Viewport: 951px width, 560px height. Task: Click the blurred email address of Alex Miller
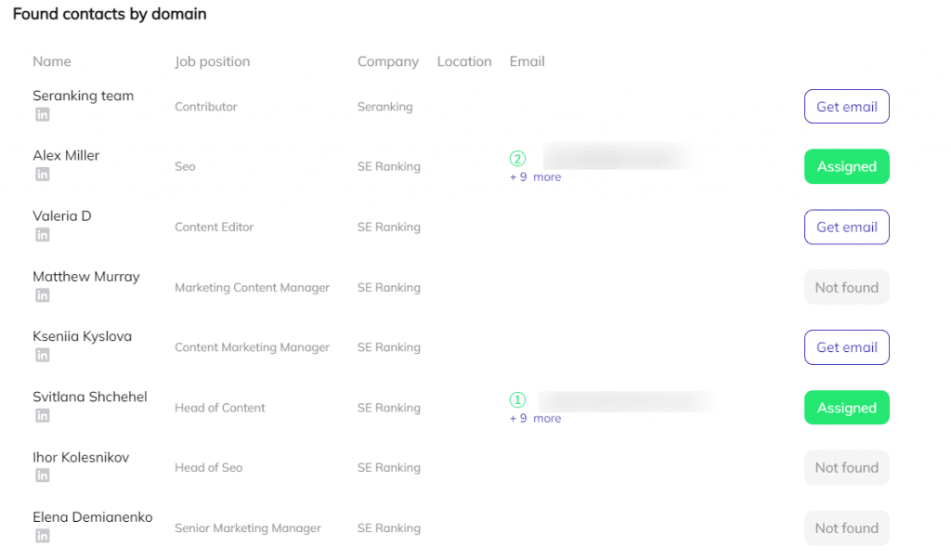619,157
